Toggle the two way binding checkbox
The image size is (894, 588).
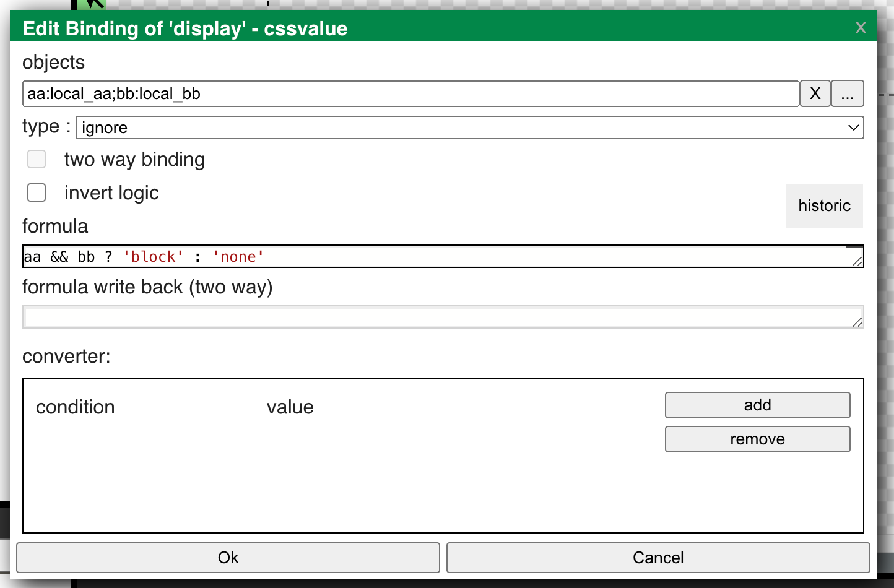tap(37, 159)
